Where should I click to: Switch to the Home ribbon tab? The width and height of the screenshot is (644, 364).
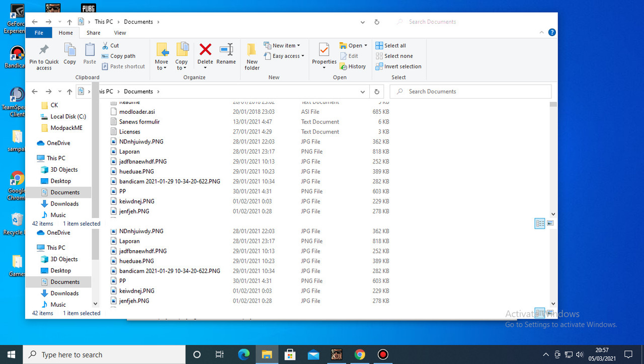pos(66,33)
